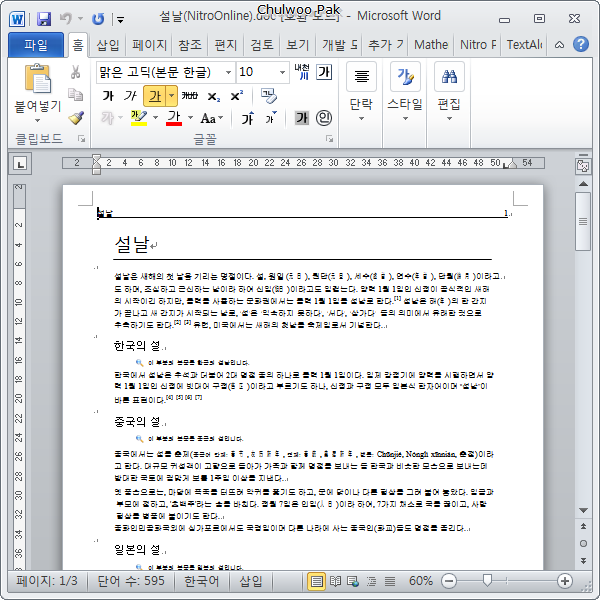The image size is (600, 600).
Task: Click the 페이지: 1/3 status indicator
Action: coord(47,581)
